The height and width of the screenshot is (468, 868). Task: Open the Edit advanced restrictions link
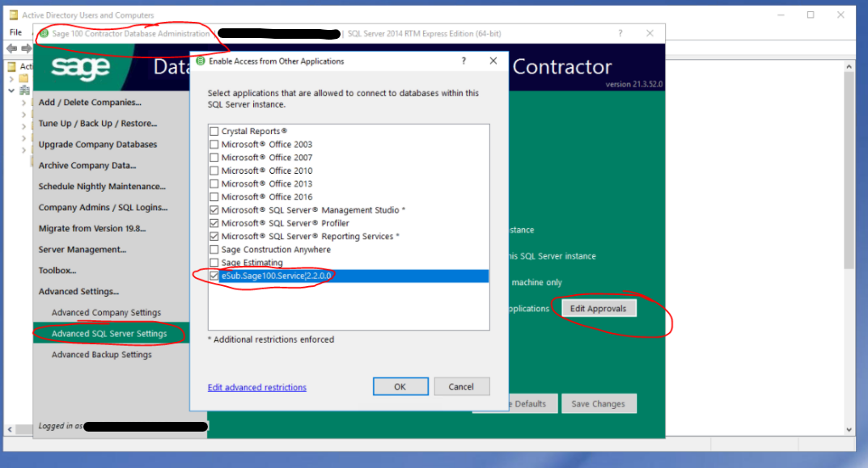click(257, 387)
